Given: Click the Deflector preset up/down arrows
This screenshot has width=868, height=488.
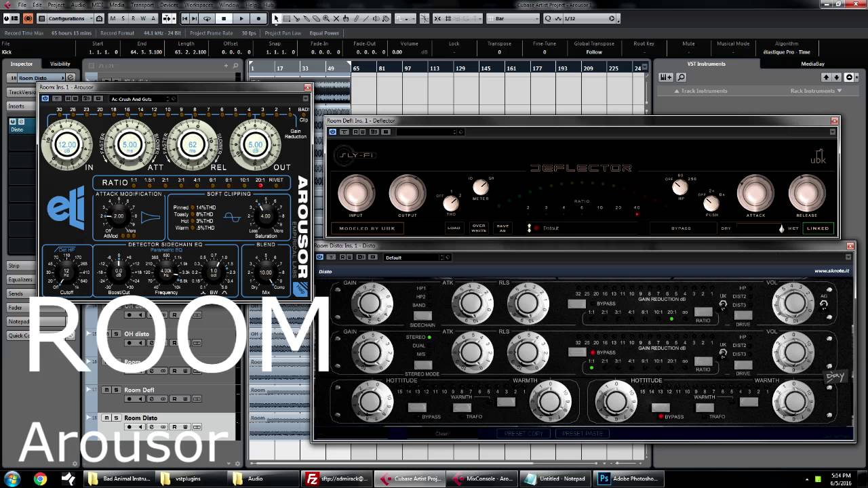Looking at the screenshot, I should pos(530,228).
